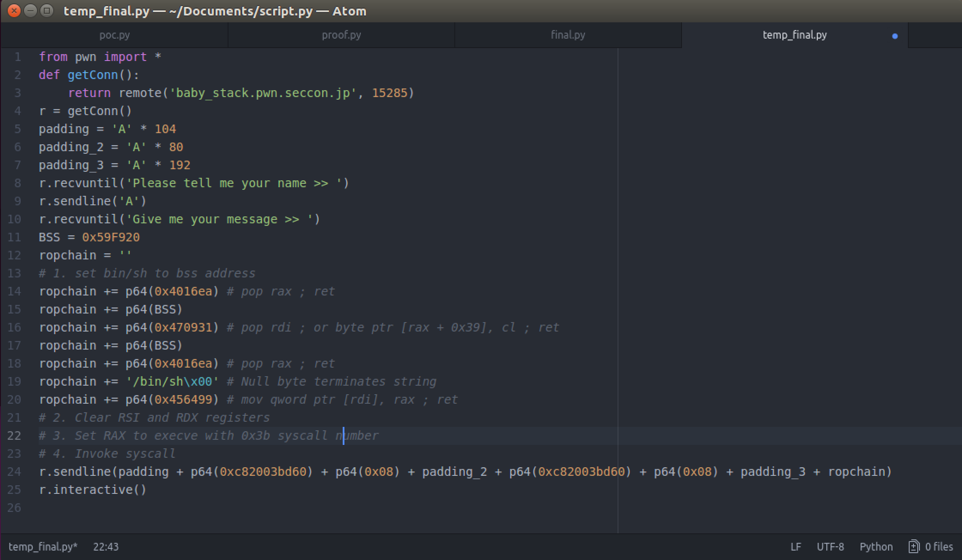Click the 'baby_stack.pwn.seccon.jp' string
The width and height of the screenshot is (962, 560).
tap(263, 93)
